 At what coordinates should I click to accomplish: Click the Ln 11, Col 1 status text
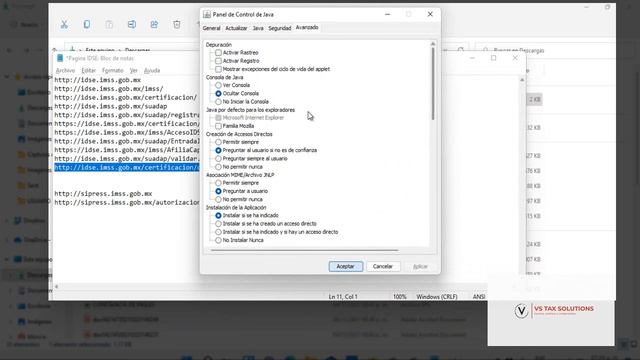343,297
